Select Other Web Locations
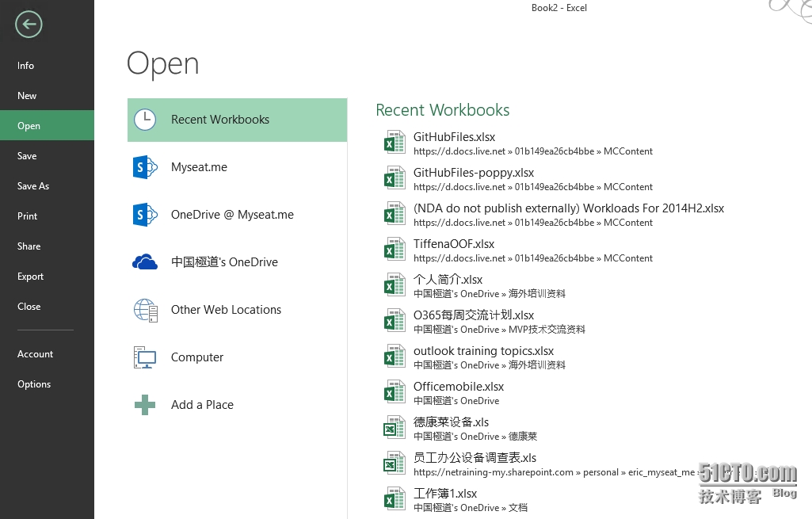 click(237, 310)
